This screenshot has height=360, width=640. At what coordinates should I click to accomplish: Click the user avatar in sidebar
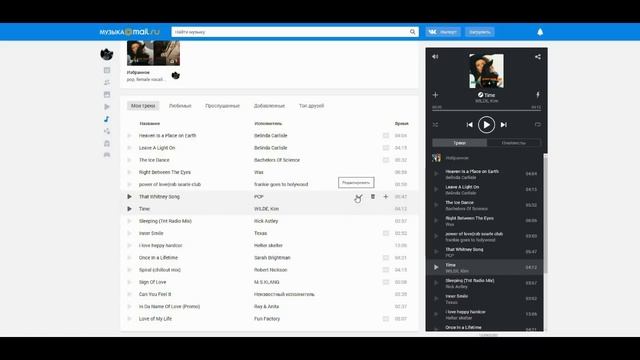[x=107, y=54]
